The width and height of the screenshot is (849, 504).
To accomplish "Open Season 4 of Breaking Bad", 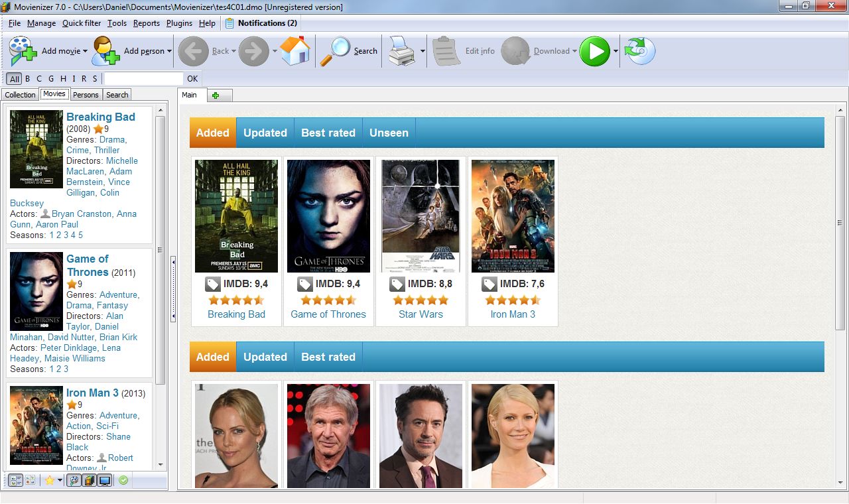I will coord(73,235).
